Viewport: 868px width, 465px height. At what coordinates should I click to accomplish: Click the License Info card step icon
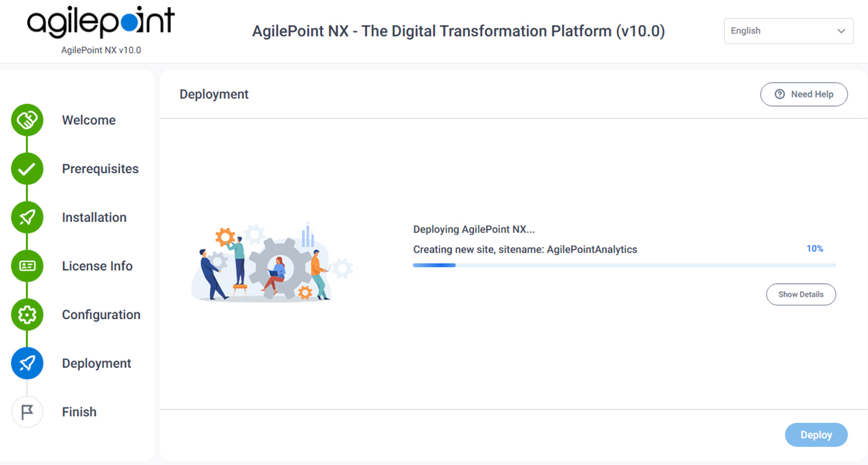point(27,266)
